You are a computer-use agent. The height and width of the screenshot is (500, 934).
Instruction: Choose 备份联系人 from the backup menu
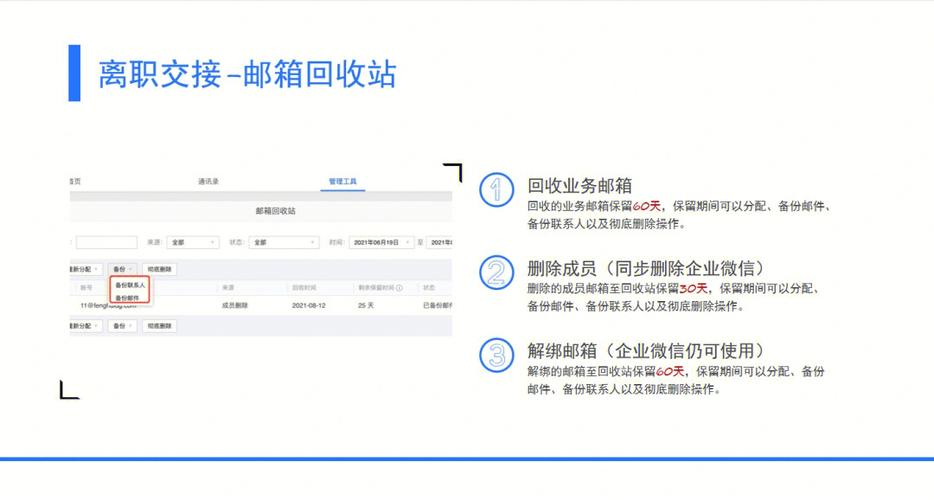click(x=129, y=285)
